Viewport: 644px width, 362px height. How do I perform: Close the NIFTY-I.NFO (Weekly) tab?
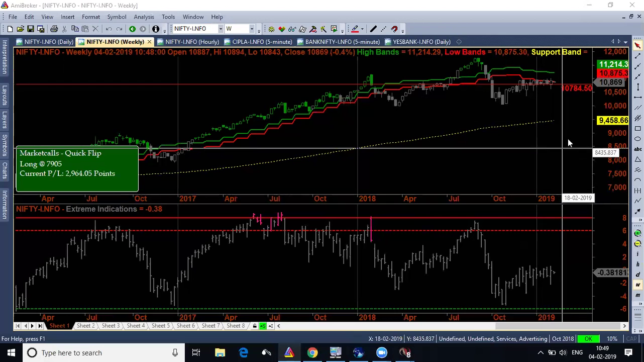149,42
